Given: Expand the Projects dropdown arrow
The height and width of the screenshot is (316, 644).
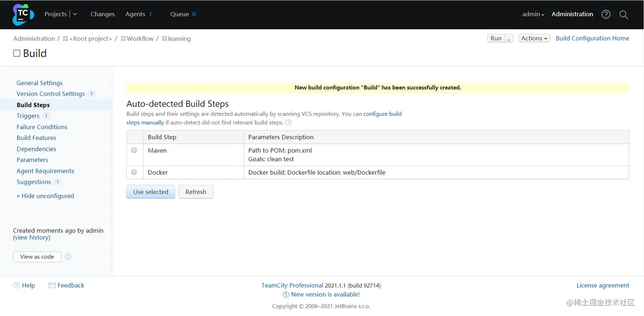Looking at the screenshot, I should point(75,14).
